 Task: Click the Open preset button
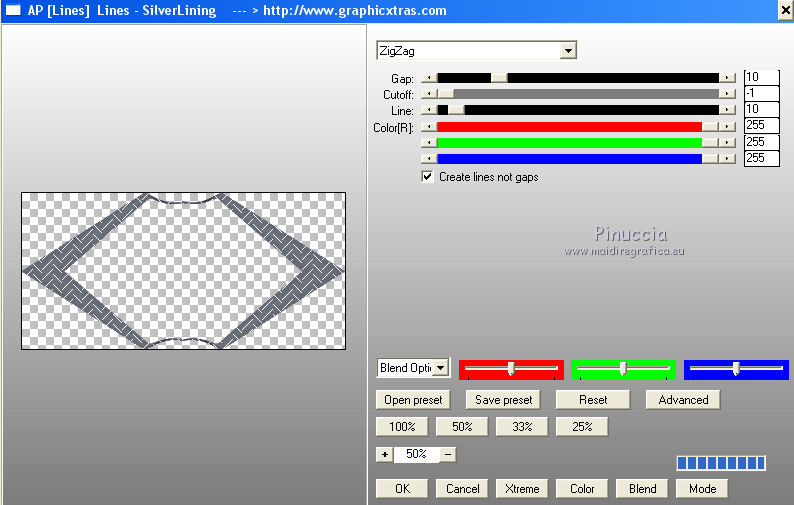point(413,400)
